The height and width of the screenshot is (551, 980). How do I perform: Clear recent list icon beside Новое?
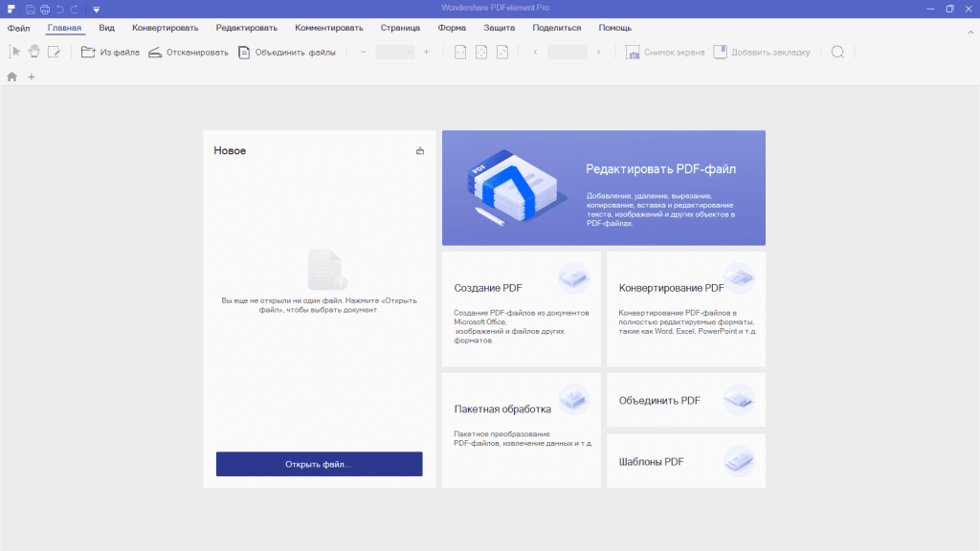point(420,150)
